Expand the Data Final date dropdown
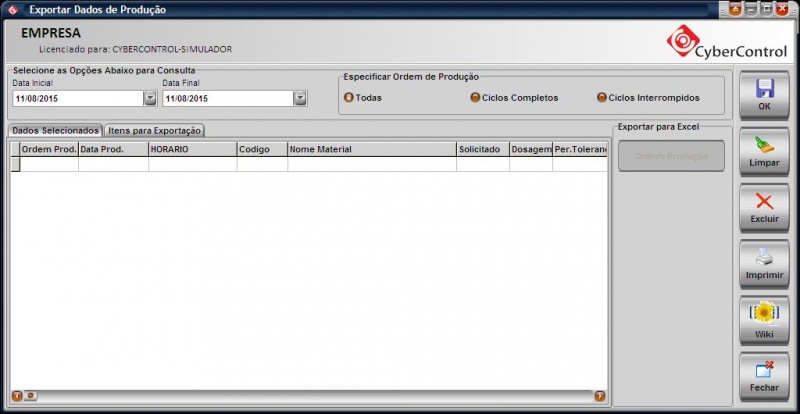The height and width of the screenshot is (414, 800). [x=300, y=99]
